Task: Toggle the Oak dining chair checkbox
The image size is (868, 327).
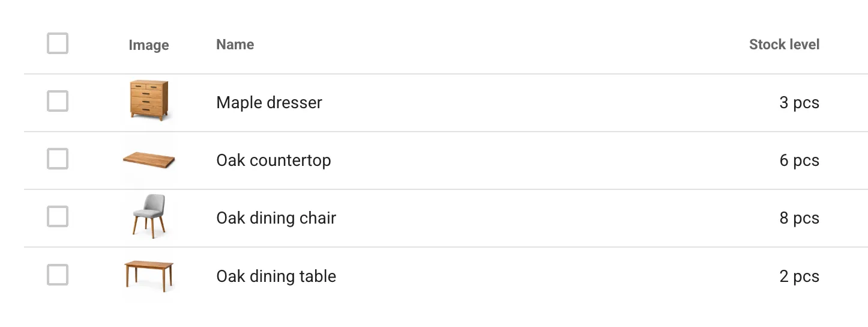Action: coord(58,217)
